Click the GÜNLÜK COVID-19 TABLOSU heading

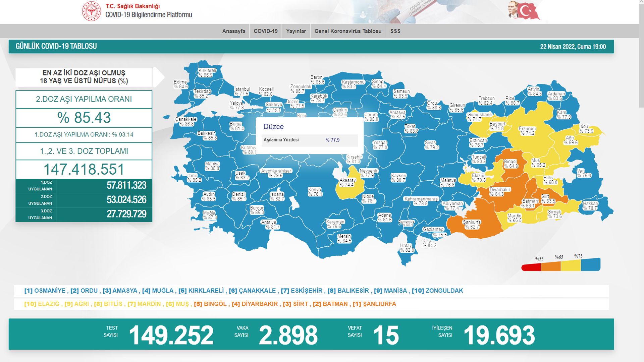click(x=56, y=46)
